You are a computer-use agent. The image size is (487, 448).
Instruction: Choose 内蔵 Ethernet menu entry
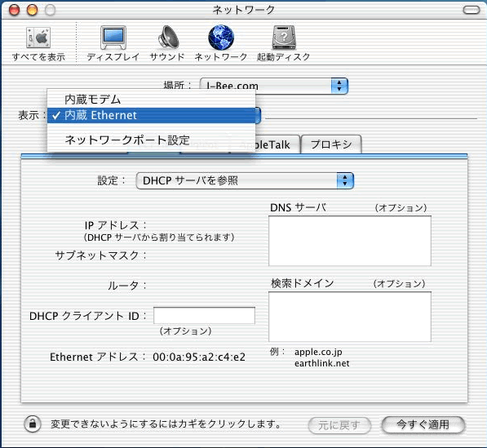pos(151,115)
